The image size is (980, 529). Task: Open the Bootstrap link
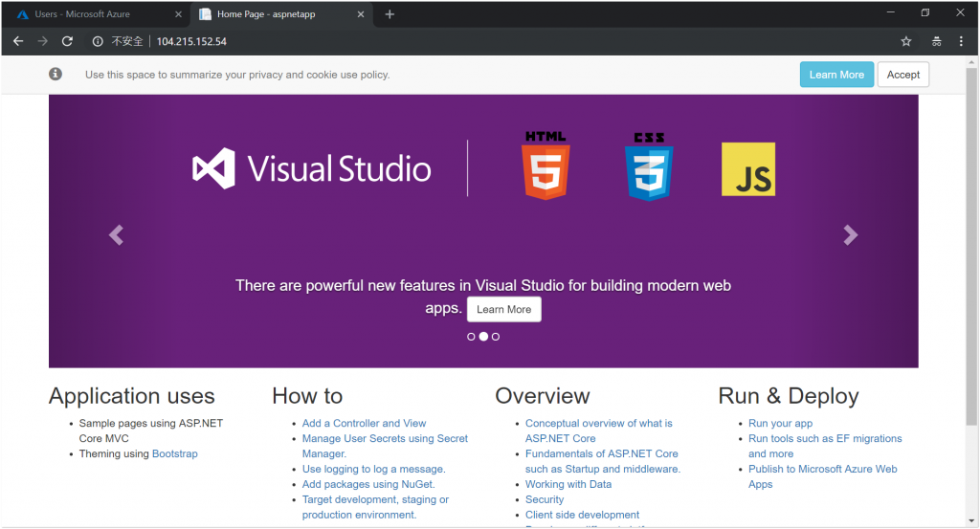pyautogui.click(x=174, y=453)
